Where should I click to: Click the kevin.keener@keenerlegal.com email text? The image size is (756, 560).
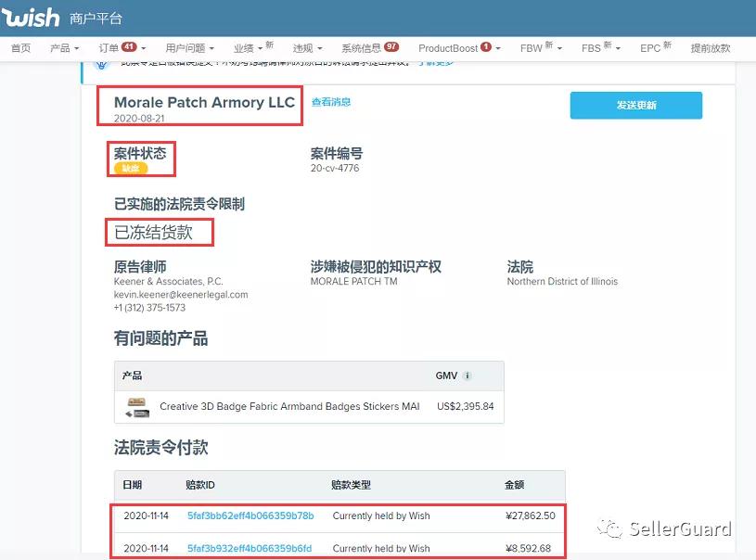(181, 295)
